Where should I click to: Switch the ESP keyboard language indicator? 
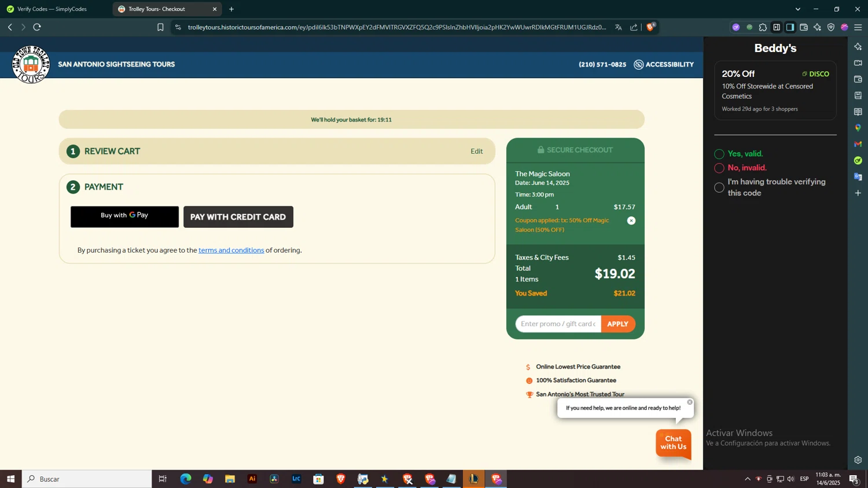(804, 479)
